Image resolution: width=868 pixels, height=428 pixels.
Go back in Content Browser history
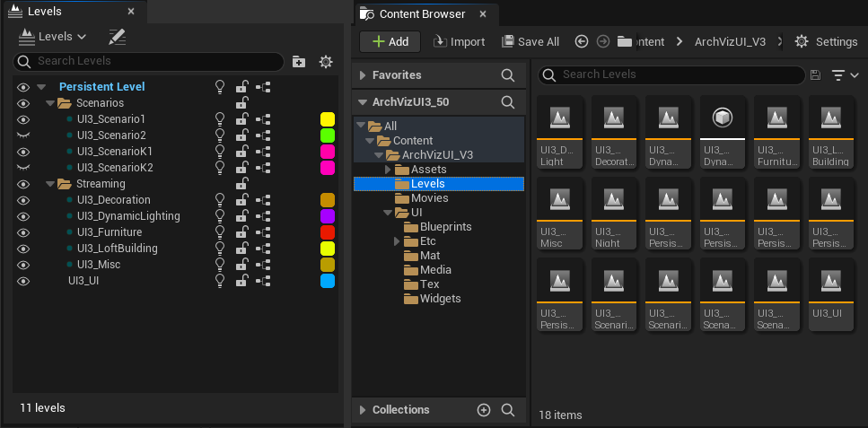(x=582, y=41)
